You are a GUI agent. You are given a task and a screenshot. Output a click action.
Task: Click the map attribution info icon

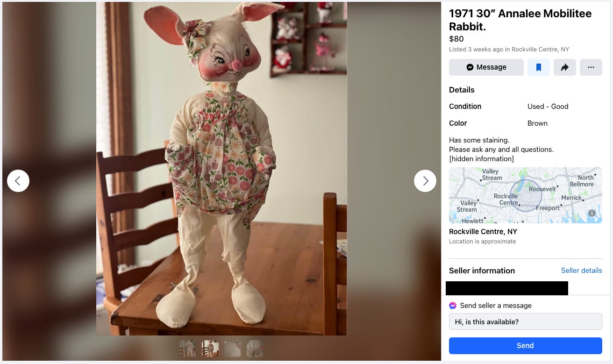coord(592,213)
